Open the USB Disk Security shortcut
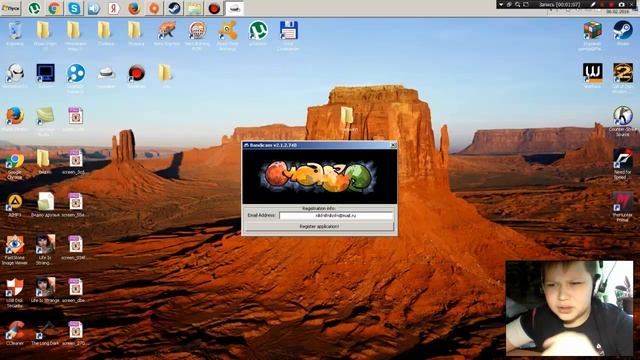Viewport: 640px width, 360px height. (x=15, y=292)
